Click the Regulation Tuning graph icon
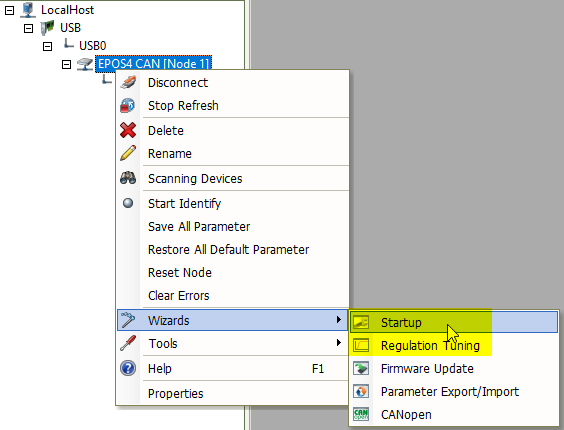The width and height of the screenshot is (564, 430). tap(361, 345)
